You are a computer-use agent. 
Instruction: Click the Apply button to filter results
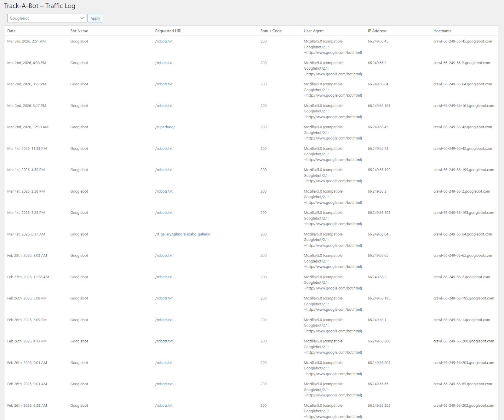tap(95, 18)
